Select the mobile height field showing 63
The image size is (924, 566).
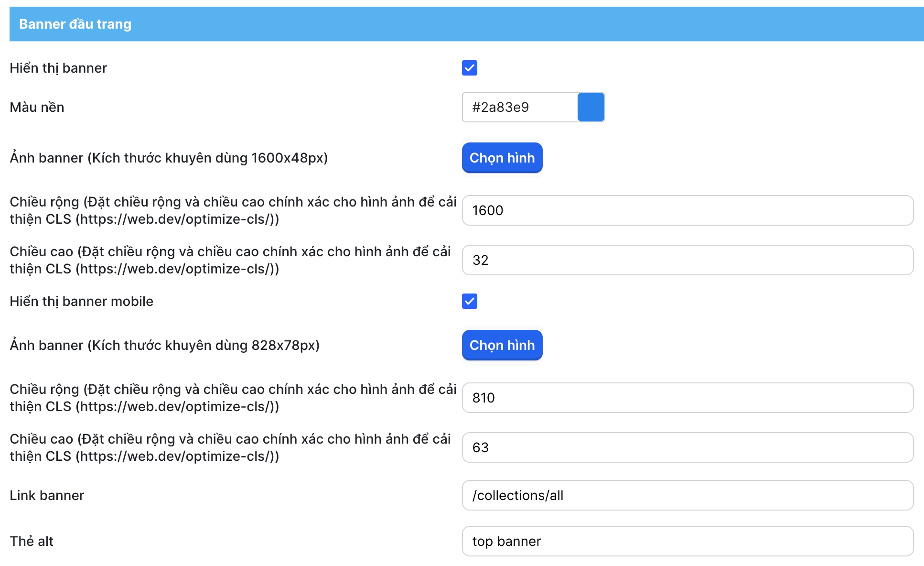pyautogui.click(x=687, y=447)
